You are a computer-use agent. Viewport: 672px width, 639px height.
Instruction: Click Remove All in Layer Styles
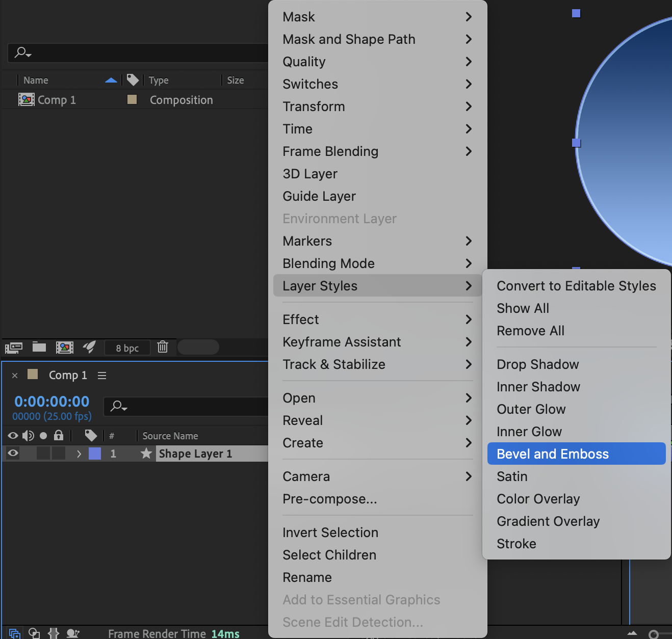[577, 331]
